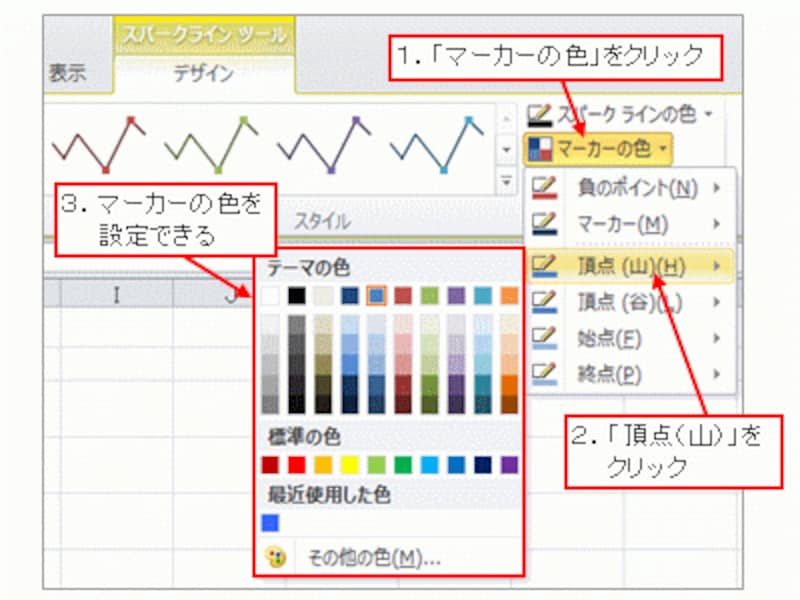Expand the 頂点(山) submenu arrow

tap(717, 265)
